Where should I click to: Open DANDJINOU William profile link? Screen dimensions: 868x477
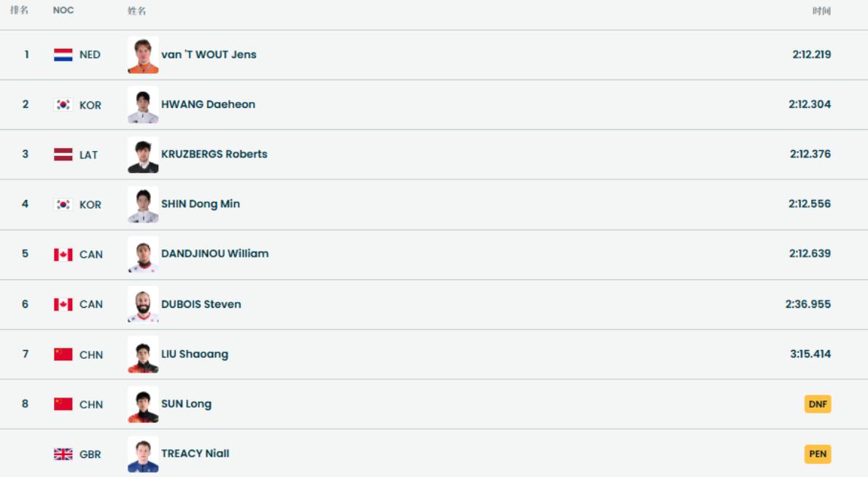pos(214,254)
